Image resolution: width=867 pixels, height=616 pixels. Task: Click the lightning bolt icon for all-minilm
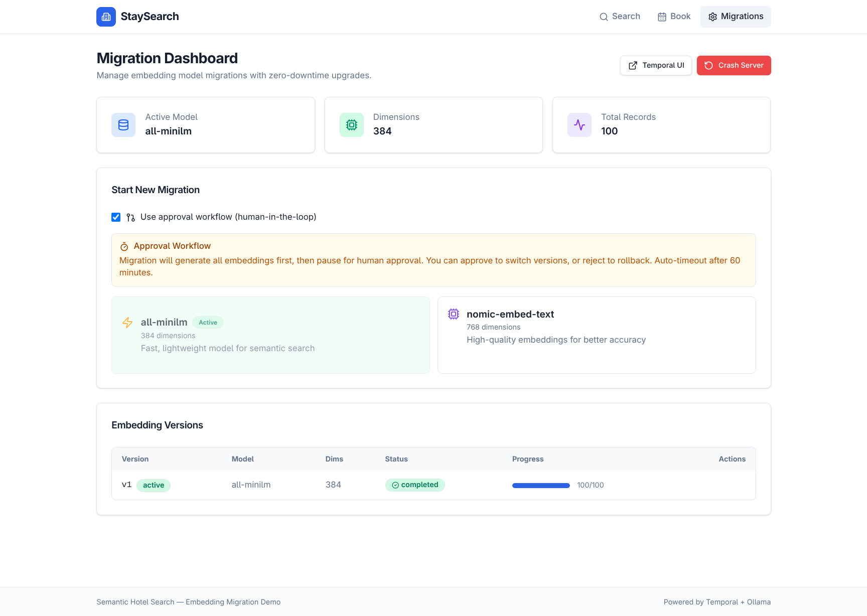click(127, 323)
